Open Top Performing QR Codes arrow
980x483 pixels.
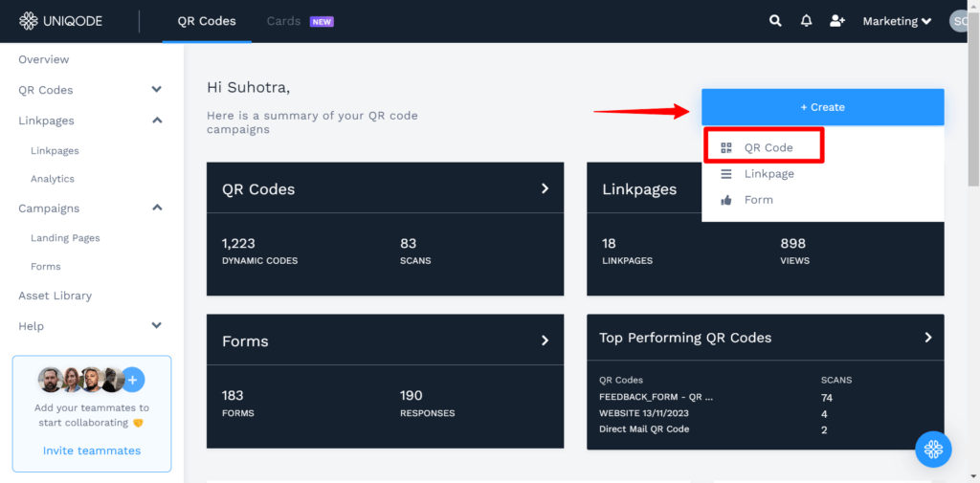pos(927,338)
